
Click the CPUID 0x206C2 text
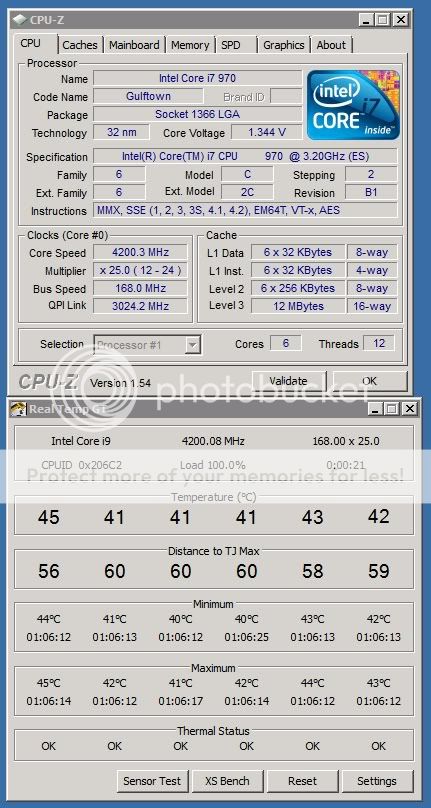click(x=80, y=465)
